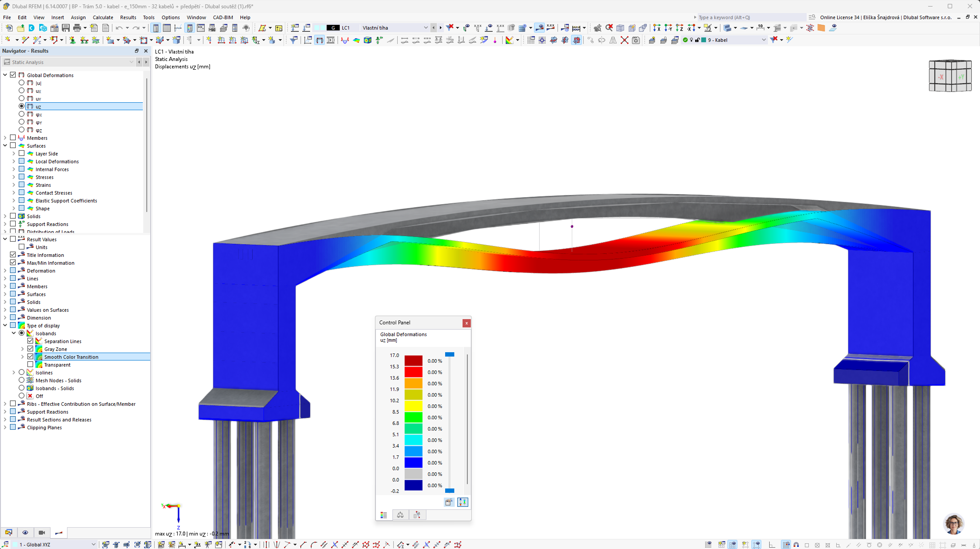Click the view in X direction icon

pos(657,28)
